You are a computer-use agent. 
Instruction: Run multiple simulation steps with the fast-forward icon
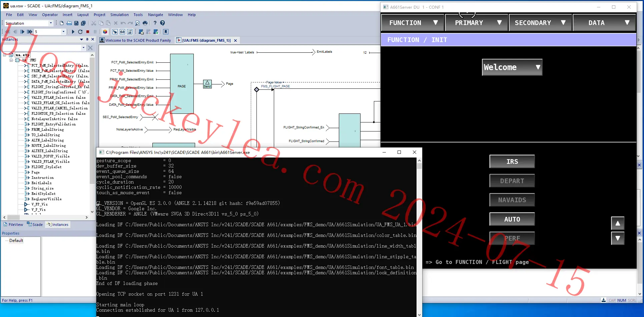click(x=30, y=32)
